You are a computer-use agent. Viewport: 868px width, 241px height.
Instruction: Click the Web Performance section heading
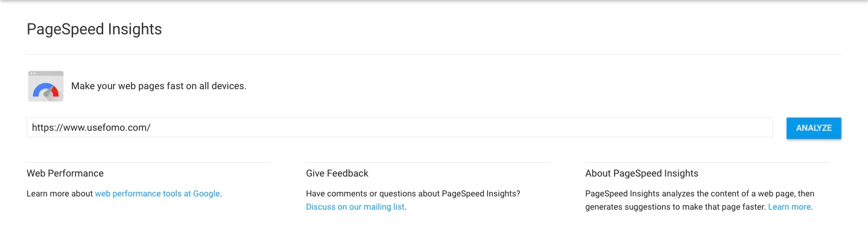click(x=65, y=174)
